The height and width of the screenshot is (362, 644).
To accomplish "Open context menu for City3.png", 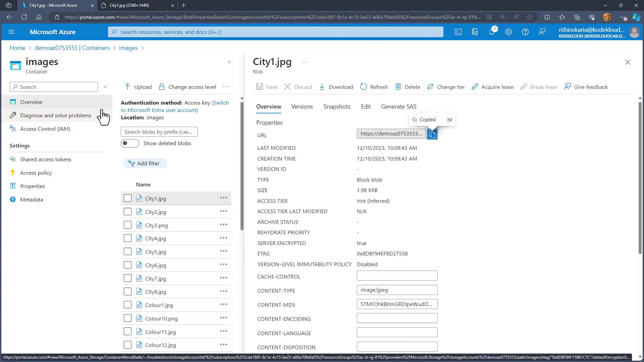I will (223, 225).
